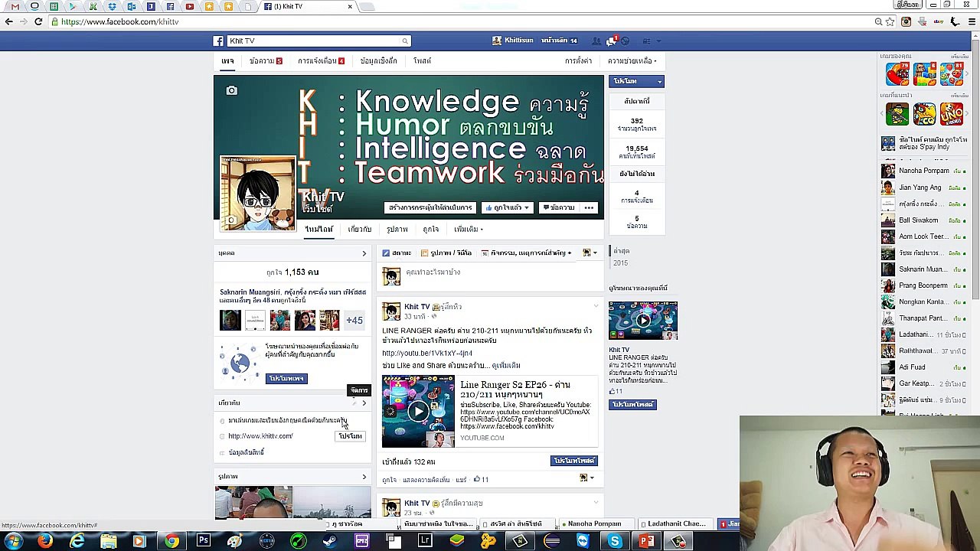Click the 11 likes count on post

481,480
